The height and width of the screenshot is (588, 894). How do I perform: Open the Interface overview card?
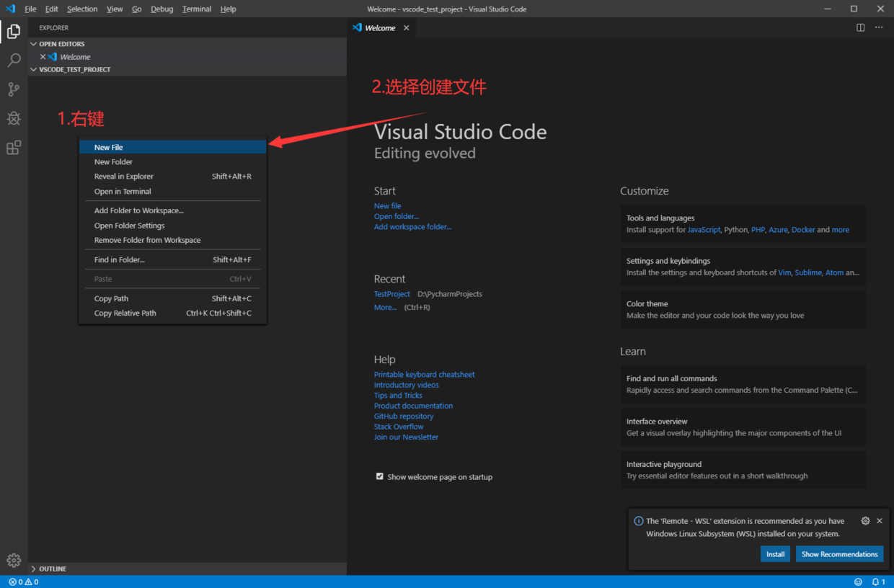coord(743,427)
